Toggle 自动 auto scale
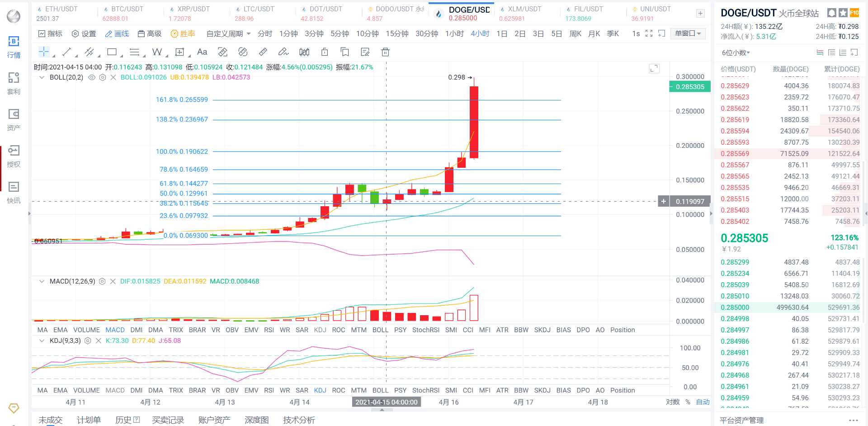Screen dimensions: 868x426 [x=703, y=402]
